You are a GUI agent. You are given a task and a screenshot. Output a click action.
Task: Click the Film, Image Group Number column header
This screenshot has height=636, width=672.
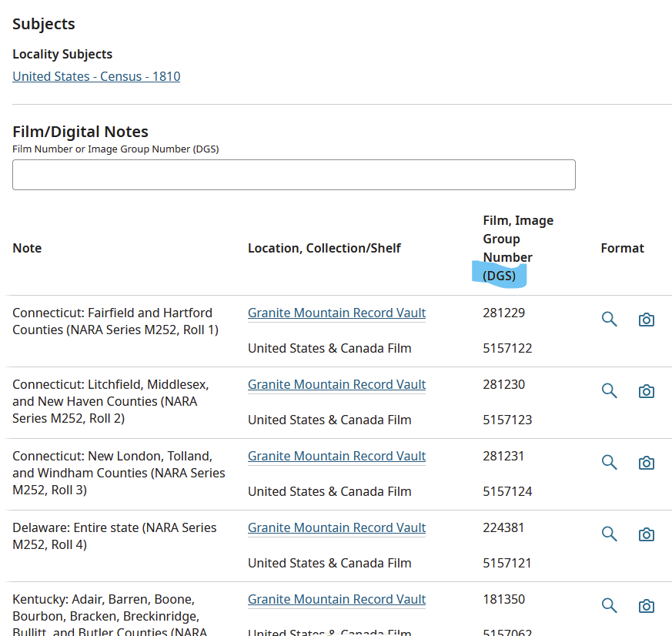(518, 248)
